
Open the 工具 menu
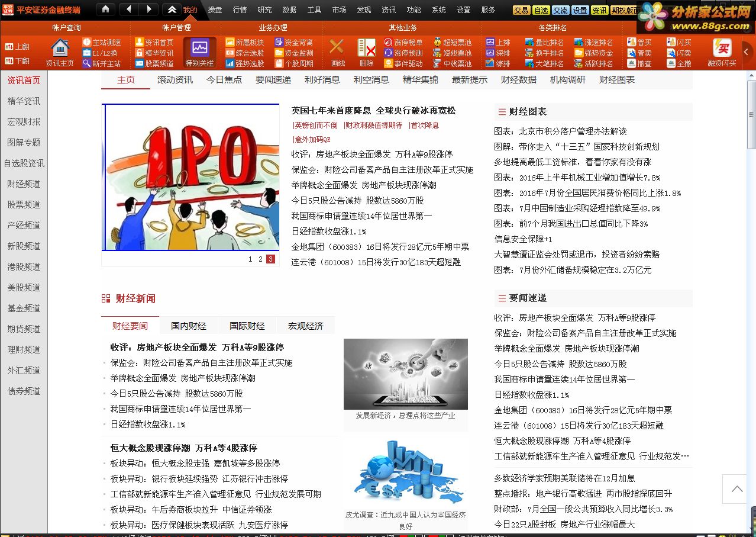[314, 9]
